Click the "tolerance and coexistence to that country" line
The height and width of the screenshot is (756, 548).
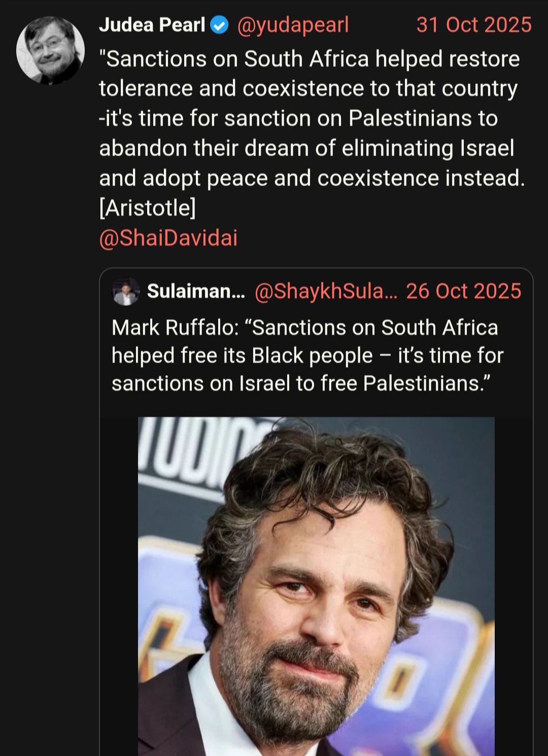(309, 89)
